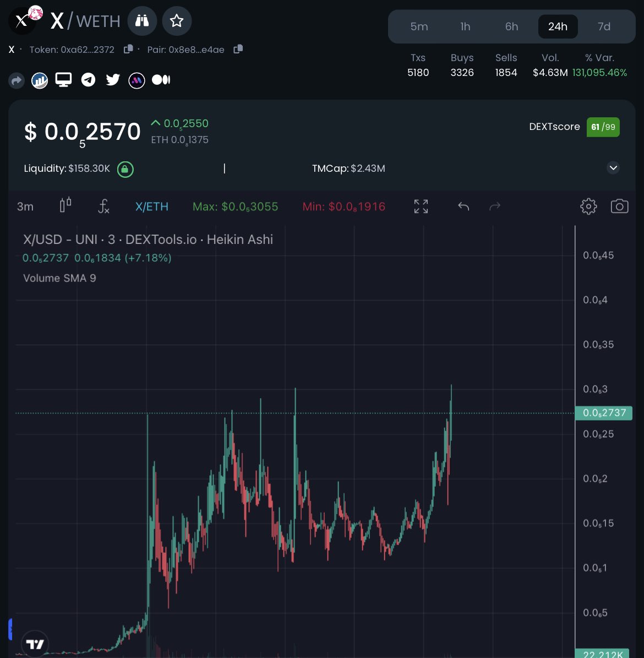Click the X token logo
644x658 pixels.
pyautogui.click(x=22, y=20)
